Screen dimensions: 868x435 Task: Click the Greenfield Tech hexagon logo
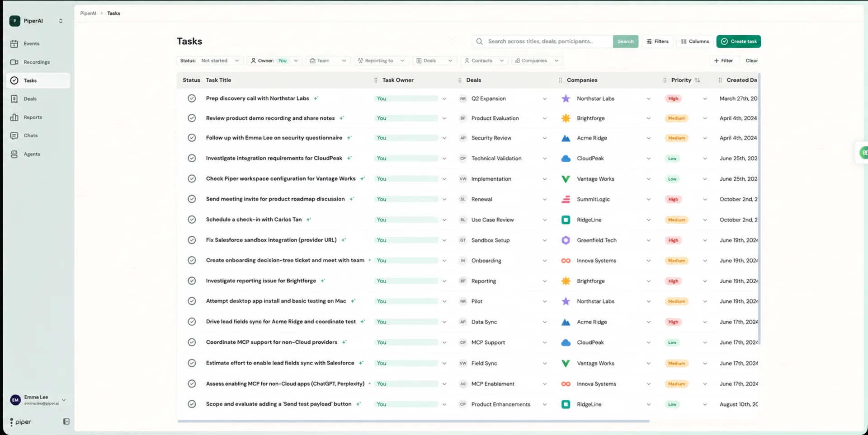[x=566, y=240]
